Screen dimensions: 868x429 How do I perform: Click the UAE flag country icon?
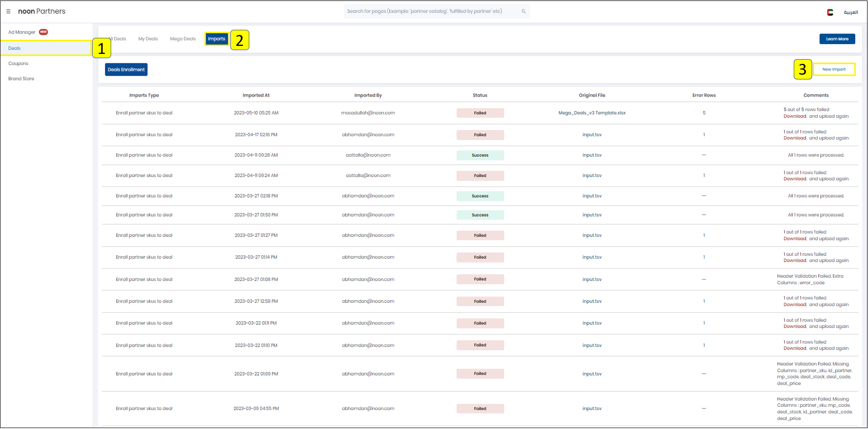(830, 12)
